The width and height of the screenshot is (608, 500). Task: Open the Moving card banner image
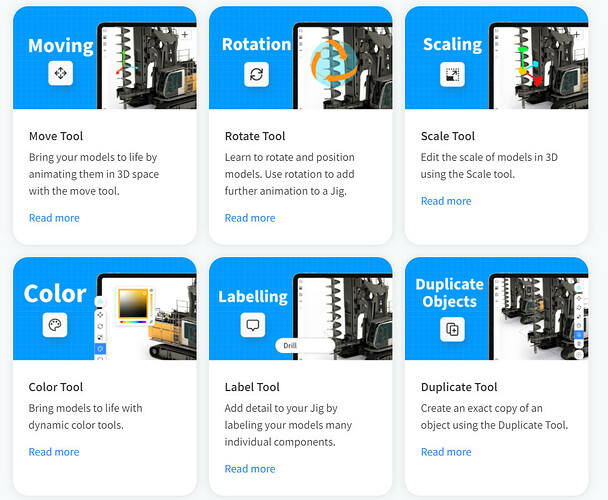[105, 58]
